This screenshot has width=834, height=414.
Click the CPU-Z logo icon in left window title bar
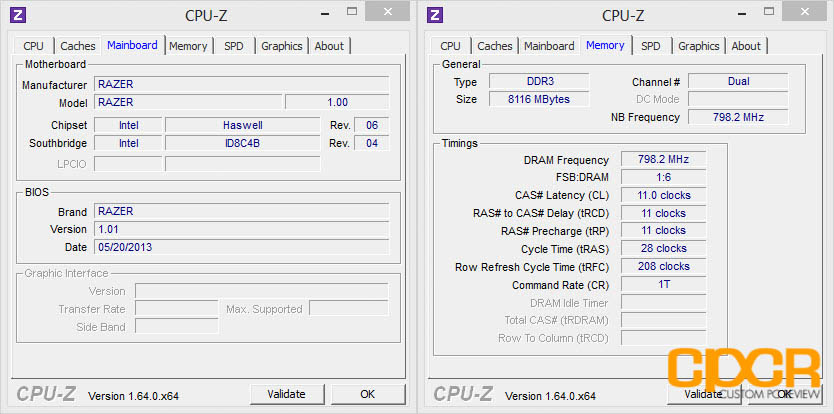point(18,14)
